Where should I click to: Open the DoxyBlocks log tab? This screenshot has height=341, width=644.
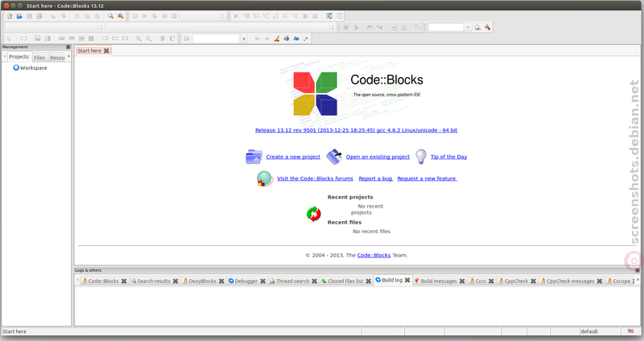[x=202, y=281]
